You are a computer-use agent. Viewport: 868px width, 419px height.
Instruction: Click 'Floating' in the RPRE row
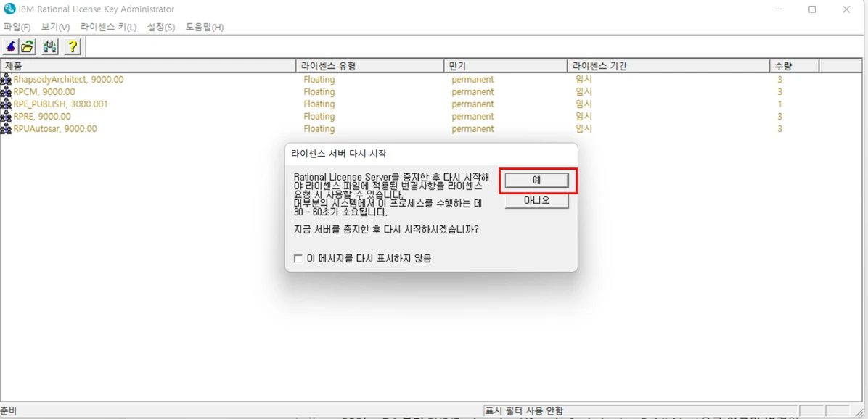point(319,116)
